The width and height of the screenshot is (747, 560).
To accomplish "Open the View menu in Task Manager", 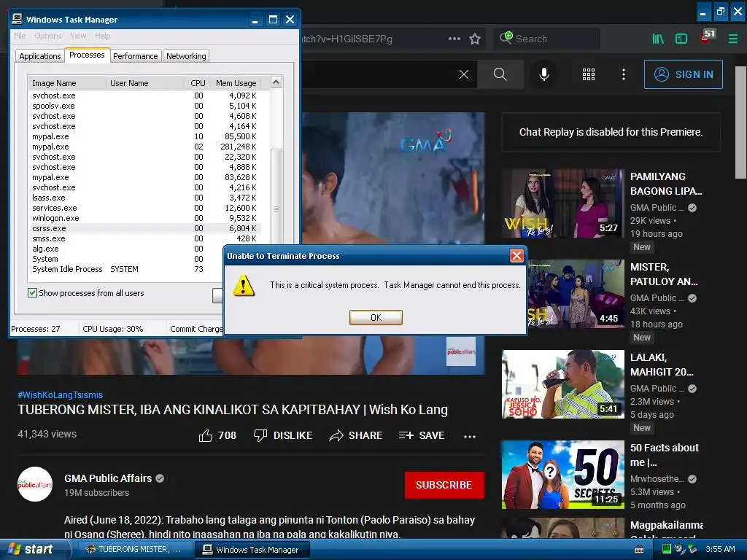I will (78, 36).
